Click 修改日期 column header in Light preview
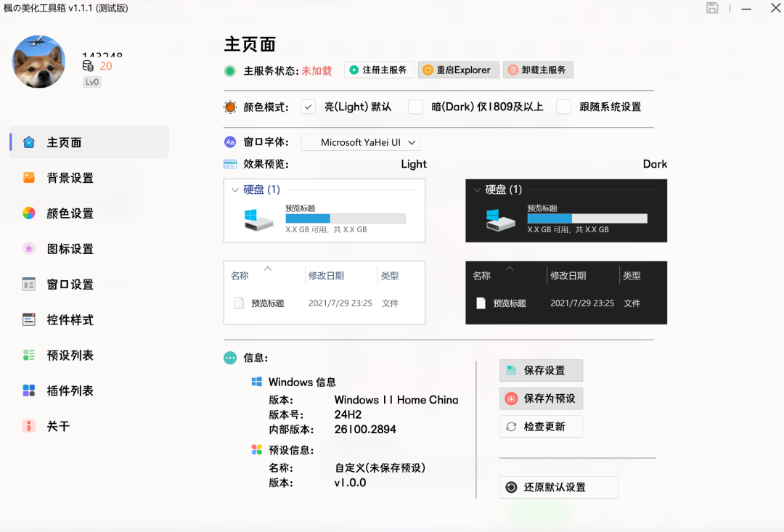The height and width of the screenshot is (532, 784). pos(326,276)
